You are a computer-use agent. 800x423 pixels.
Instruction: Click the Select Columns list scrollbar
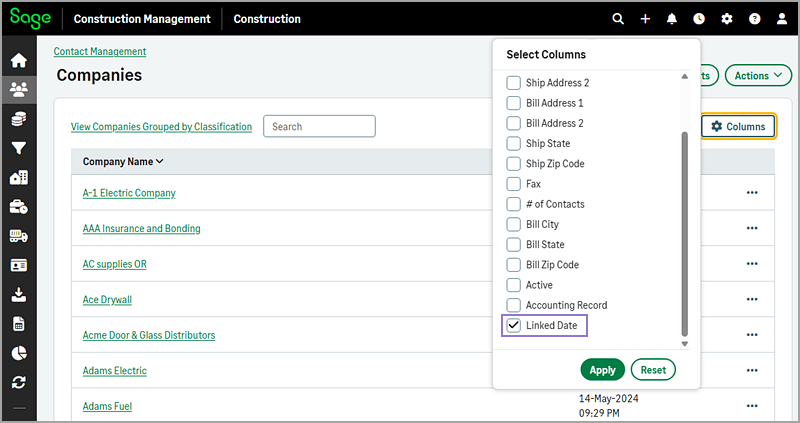[684, 230]
